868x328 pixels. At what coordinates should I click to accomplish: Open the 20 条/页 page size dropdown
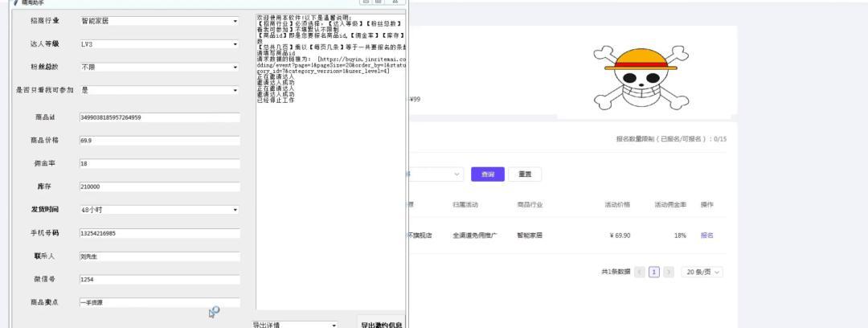click(702, 272)
